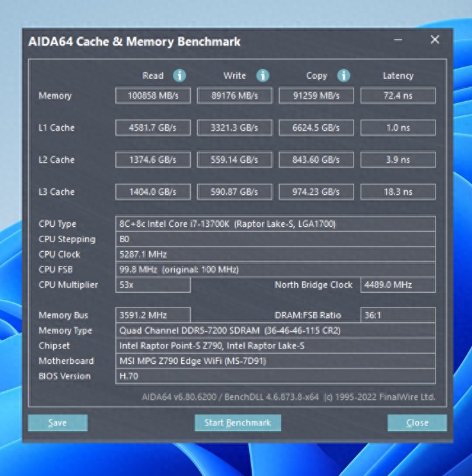The width and height of the screenshot is (472, 476).
Task: Select the Memory write value 89176 MB/s
Action: tap(234, 95)
